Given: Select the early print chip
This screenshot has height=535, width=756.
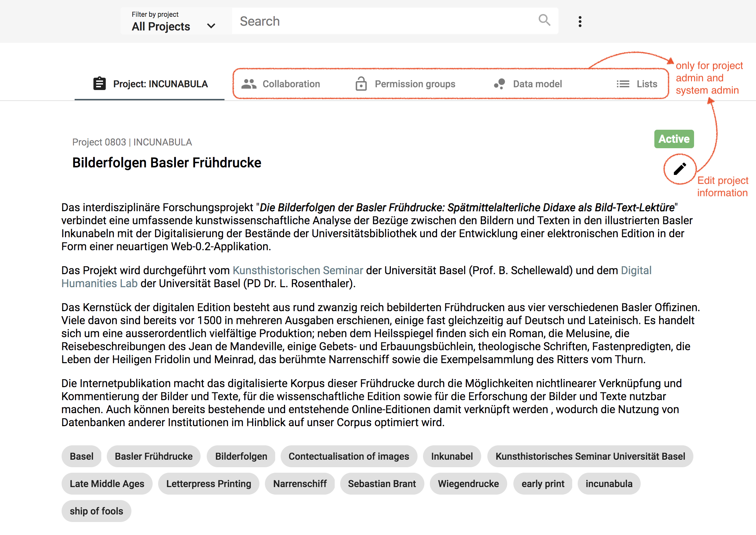Looking at the screenshot, I should (x=543, y=484).
